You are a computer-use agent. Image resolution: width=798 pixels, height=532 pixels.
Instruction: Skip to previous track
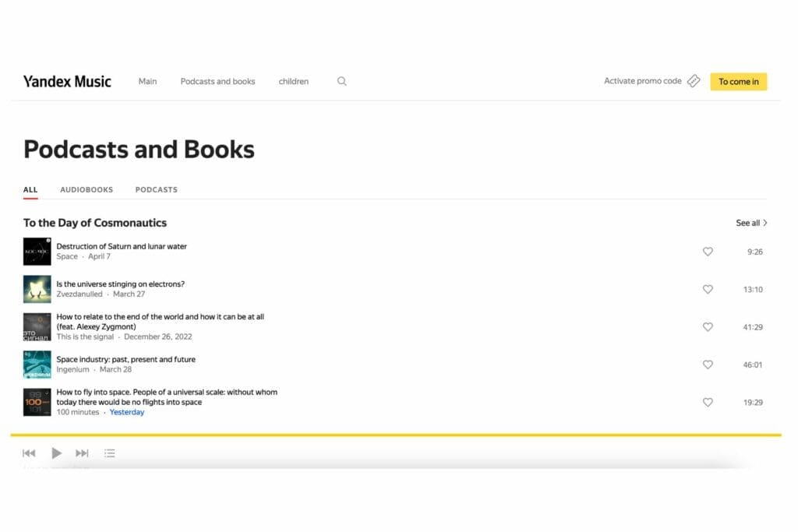pos(29,453)
